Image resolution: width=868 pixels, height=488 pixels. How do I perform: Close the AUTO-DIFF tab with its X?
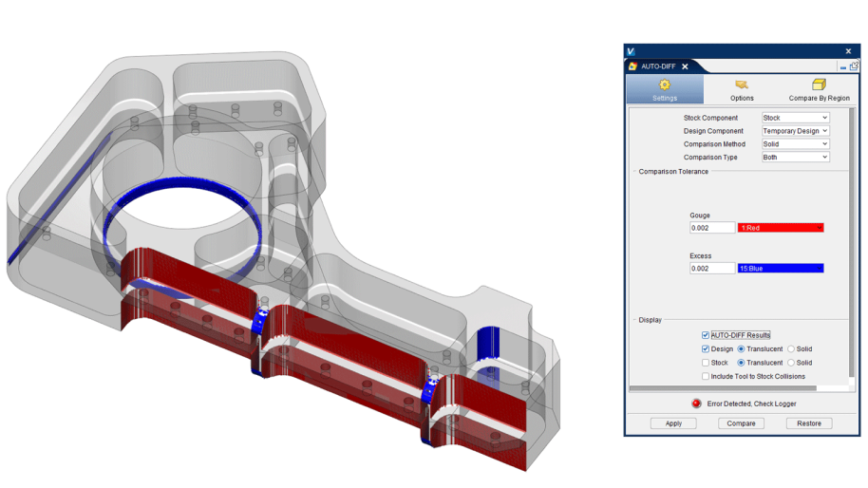click(685, 66)
